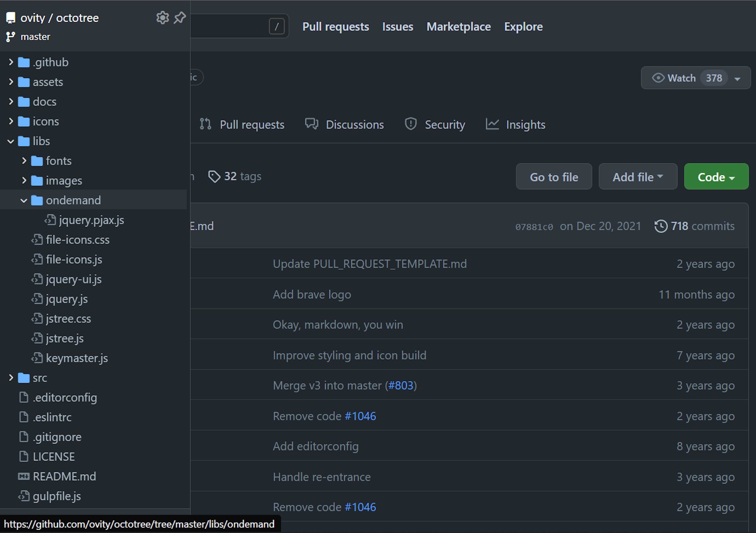This screenshot has height=533, width=756.
Task: Open Marketplace in top navigation
Action: pyautogui.click(x=458, y=27)
